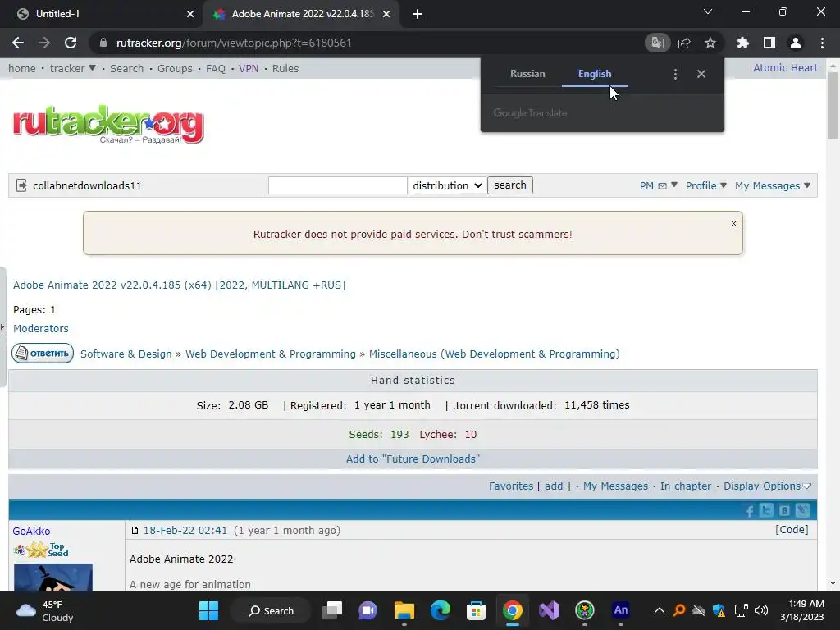Open Microsoft Edge from the taskbar

pos(441,610)
